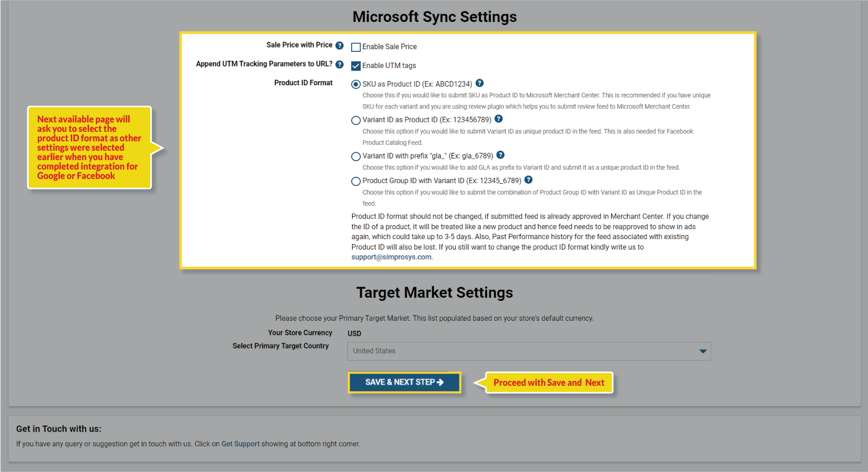868x472 pixels.
Task: Click the Your Store Currency label
Action: [300, 333]
